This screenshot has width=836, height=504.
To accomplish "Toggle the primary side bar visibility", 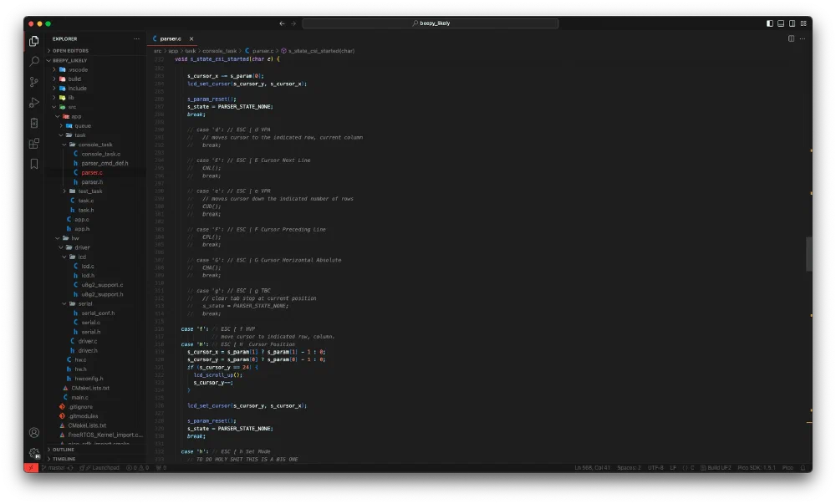I will pos(770,23).
